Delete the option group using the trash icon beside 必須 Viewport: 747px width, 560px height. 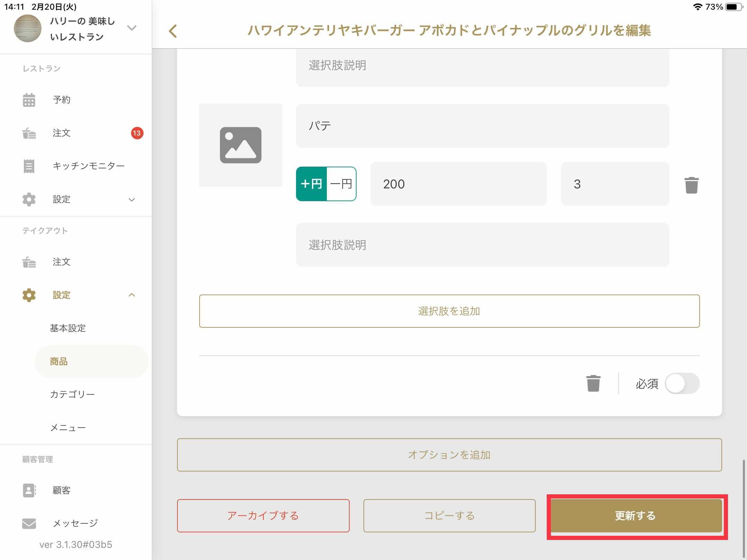point(593,383)
